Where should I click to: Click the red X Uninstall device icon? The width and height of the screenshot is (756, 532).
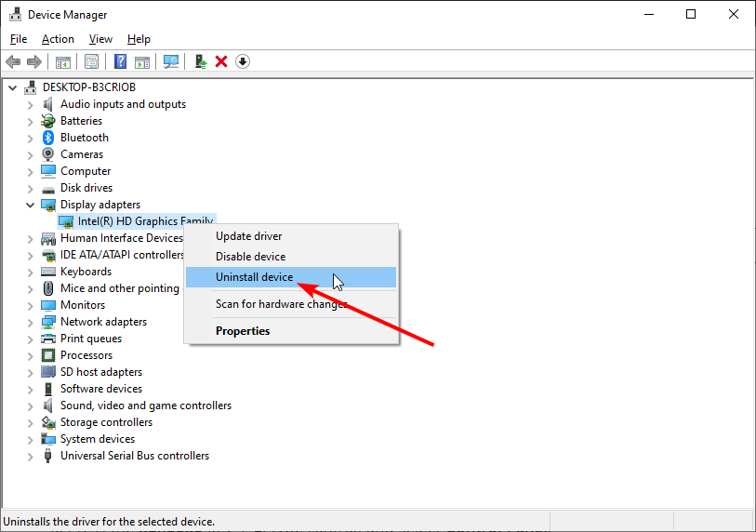[221, 61]
